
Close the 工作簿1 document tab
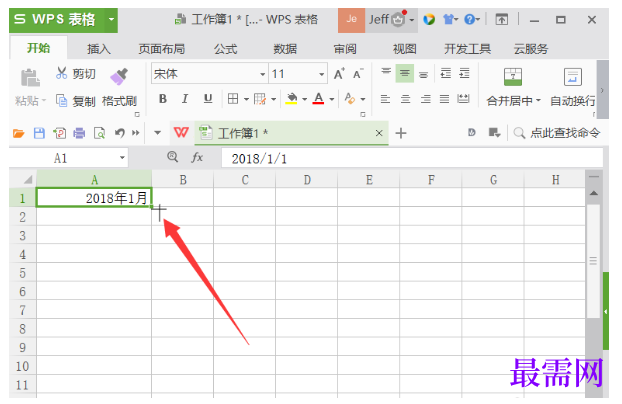(x=379, y=133)
